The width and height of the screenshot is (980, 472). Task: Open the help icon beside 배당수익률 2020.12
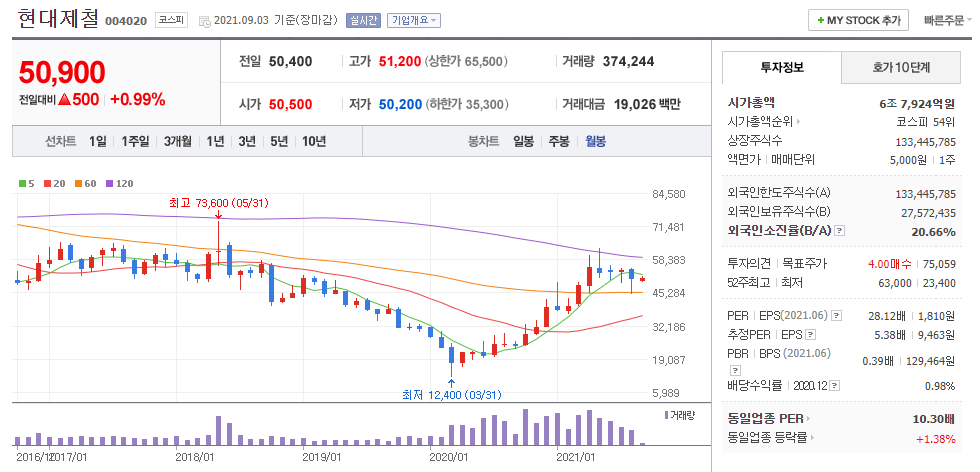(x=835, y=386)
